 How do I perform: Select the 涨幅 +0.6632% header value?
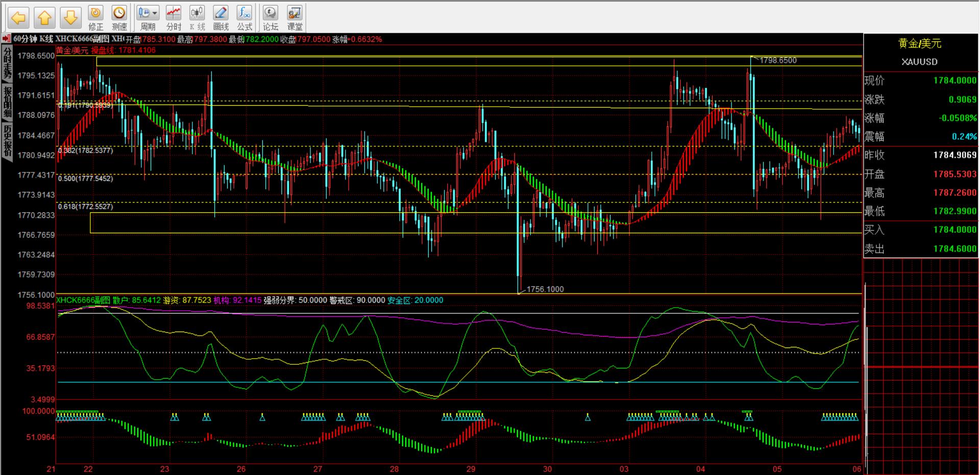point(357,39)
